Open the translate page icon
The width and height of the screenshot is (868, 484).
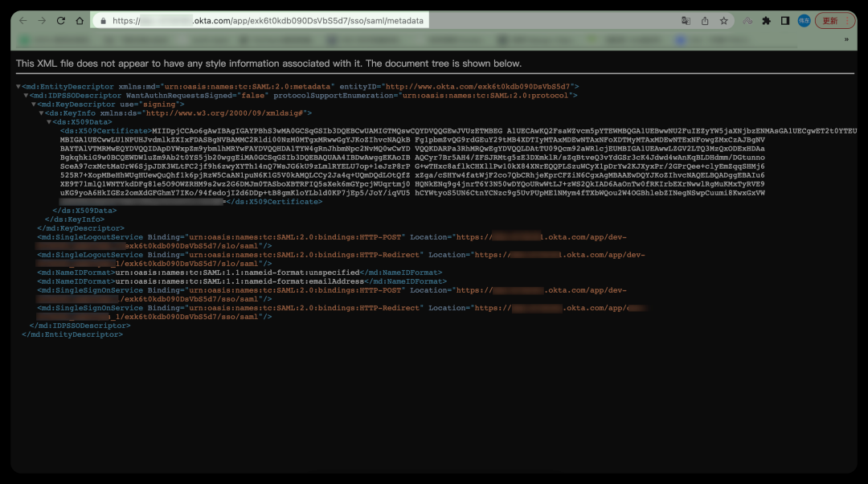(686, 21)
